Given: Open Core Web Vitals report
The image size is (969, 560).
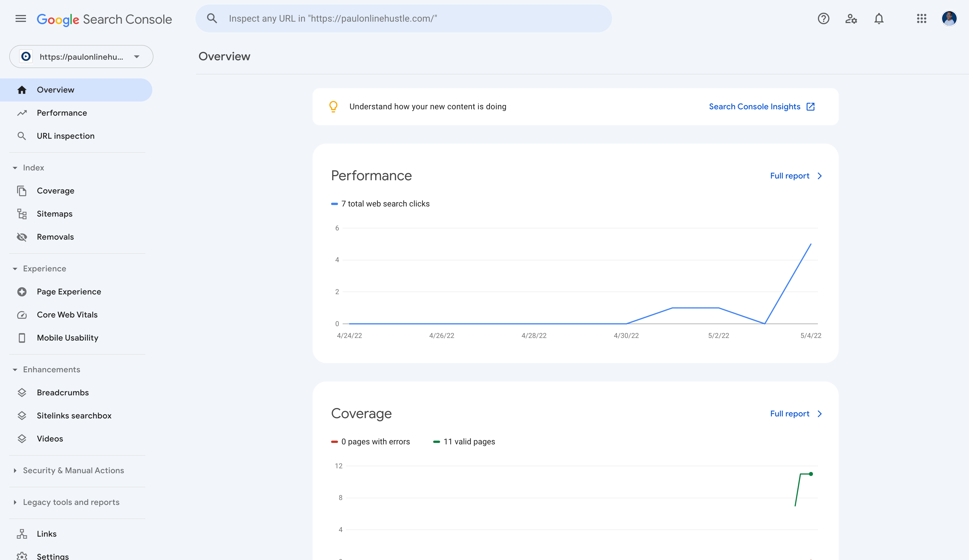Looking at the screenshot, I should pos(76,315).
